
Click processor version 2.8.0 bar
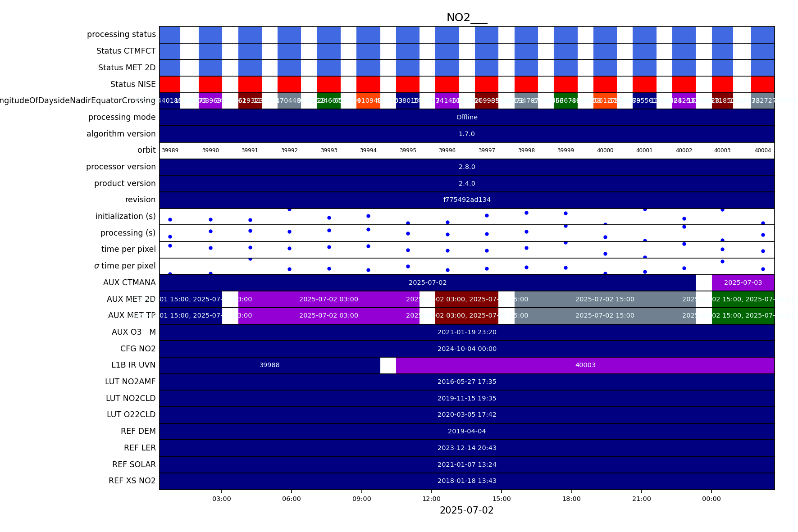coord(466,167)
